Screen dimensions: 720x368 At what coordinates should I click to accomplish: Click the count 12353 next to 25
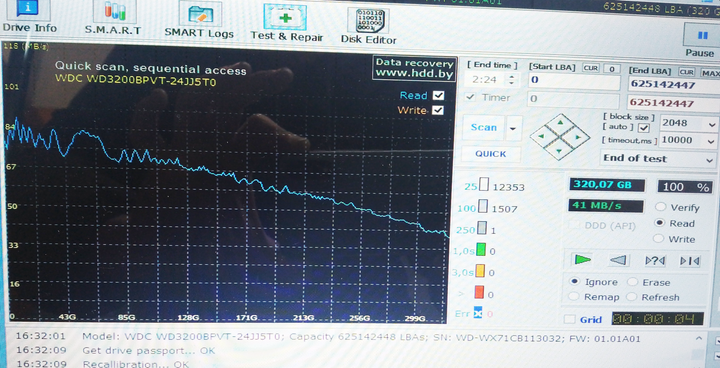[x=508, y=187]
